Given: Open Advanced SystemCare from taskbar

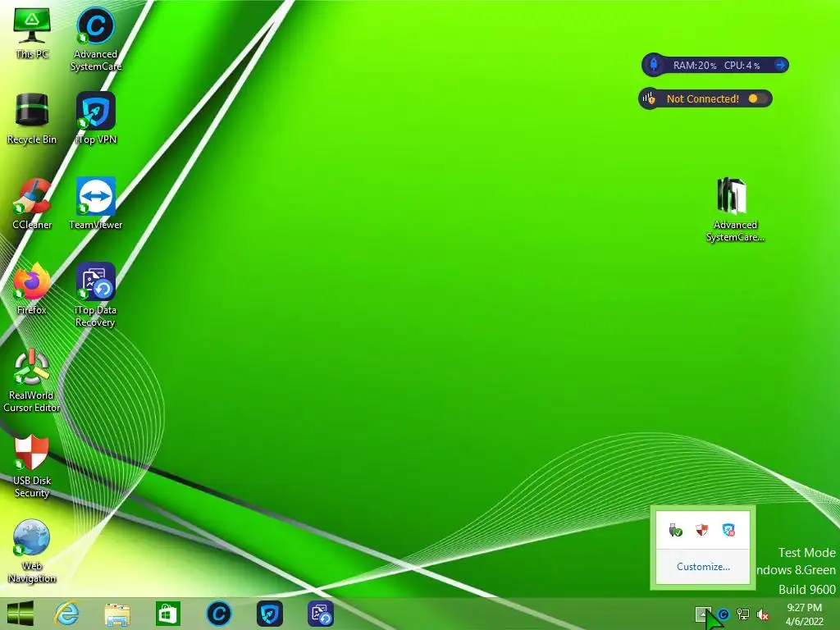Looking at the screenshot, I should click(x=218, y=614).
